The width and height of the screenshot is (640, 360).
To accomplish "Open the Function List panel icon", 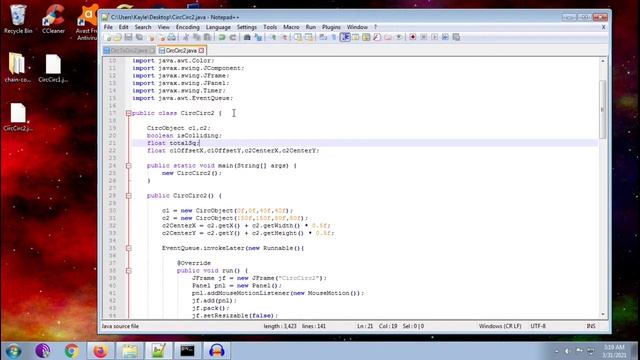I will coord(377,38).
